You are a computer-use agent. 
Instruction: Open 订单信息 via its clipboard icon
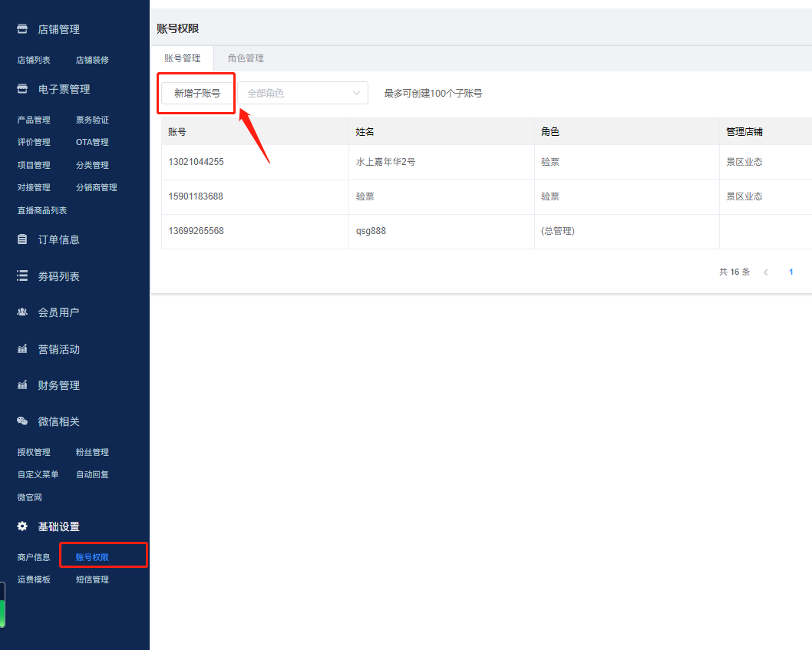22,239
